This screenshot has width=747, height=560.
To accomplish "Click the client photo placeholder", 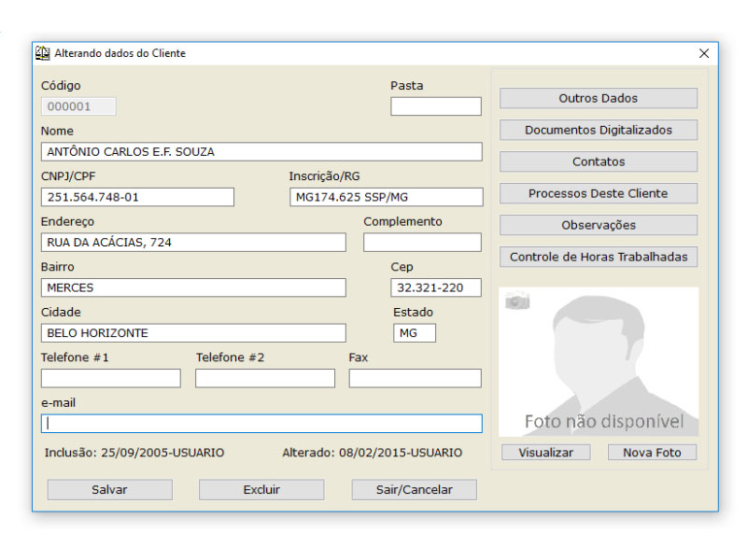I will click(598, 364).
